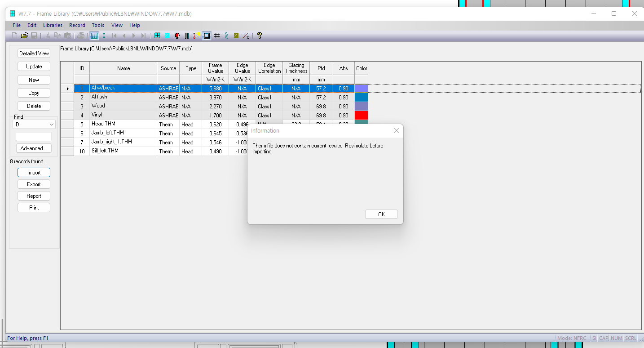Open the Libraries menu

[x=53, y=25]
